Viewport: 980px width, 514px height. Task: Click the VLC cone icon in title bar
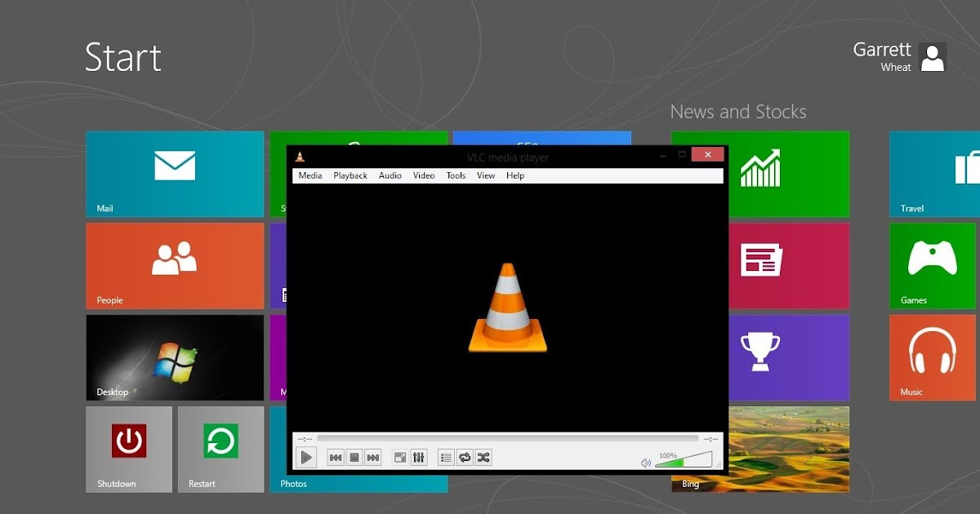[x=300, y=157]
